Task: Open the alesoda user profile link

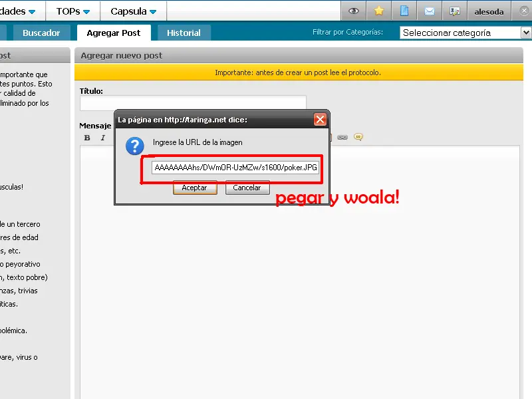Action: pyautogui.click(x=489, y=11)
